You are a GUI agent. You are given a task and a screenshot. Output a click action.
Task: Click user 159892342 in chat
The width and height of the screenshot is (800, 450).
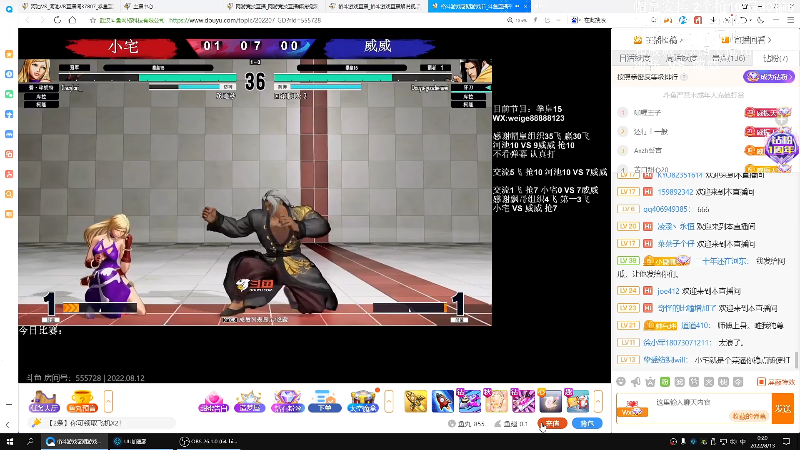[675, 192]
